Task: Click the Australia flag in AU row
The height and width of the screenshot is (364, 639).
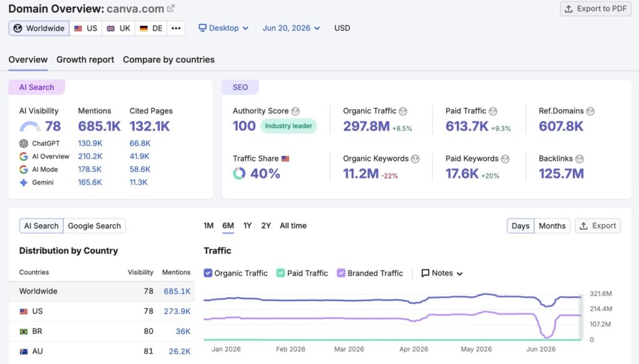Action: click(24, 352)
